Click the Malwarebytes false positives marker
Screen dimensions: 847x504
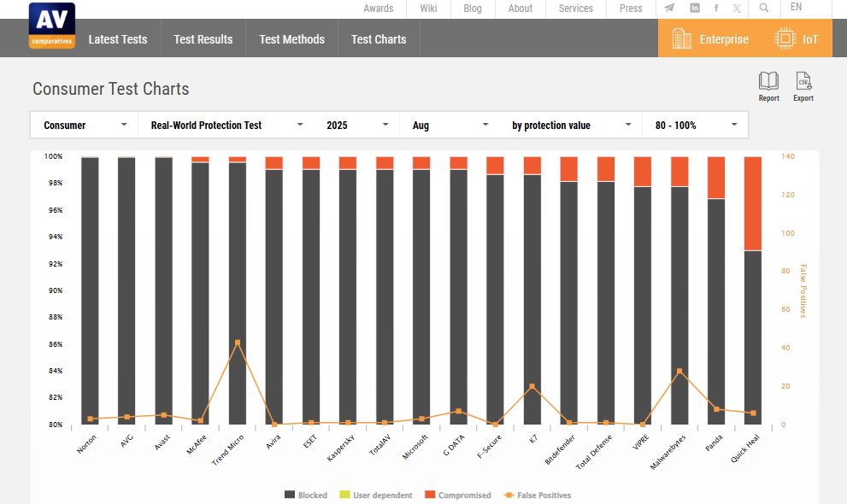click(x=679, y=372)
